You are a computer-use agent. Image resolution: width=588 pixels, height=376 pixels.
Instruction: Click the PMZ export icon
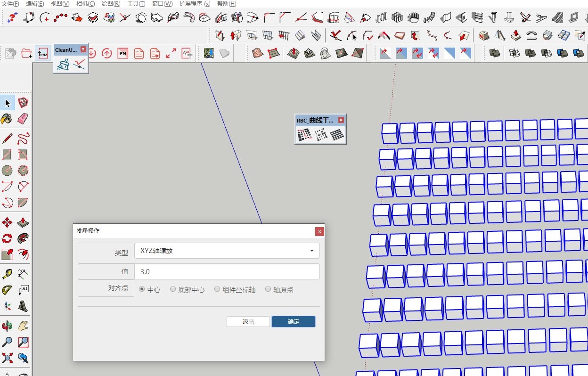click(x=43, y=53)
